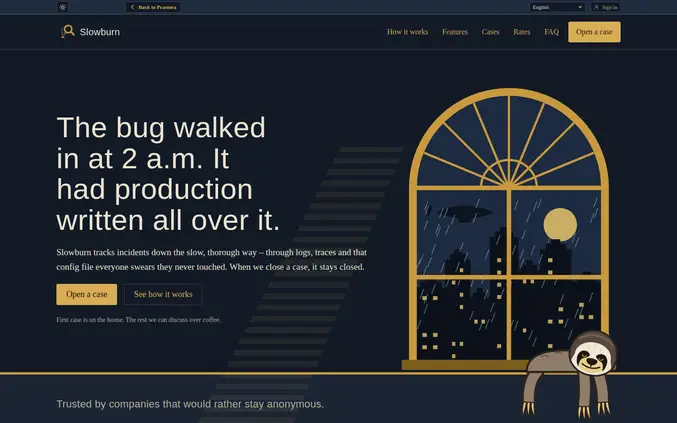Open the How it works nav item
677x423 pixels.
click(x=407, y=32)
